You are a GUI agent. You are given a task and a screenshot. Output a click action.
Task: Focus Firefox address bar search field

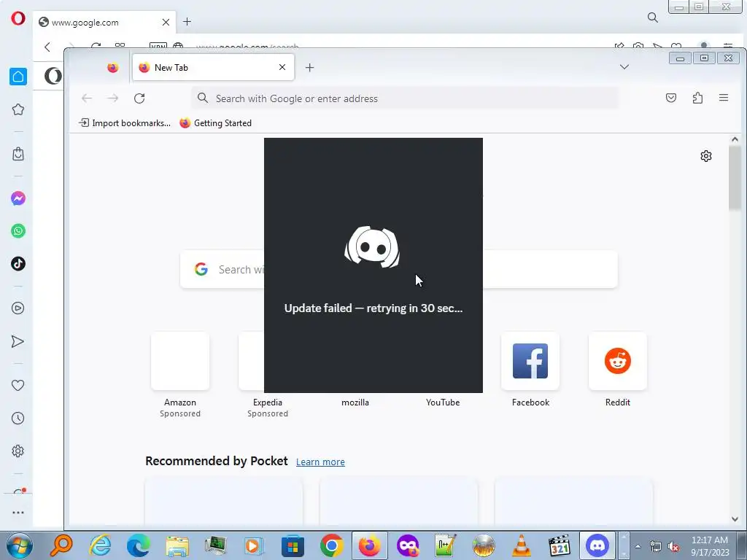[x=405, y=98]
